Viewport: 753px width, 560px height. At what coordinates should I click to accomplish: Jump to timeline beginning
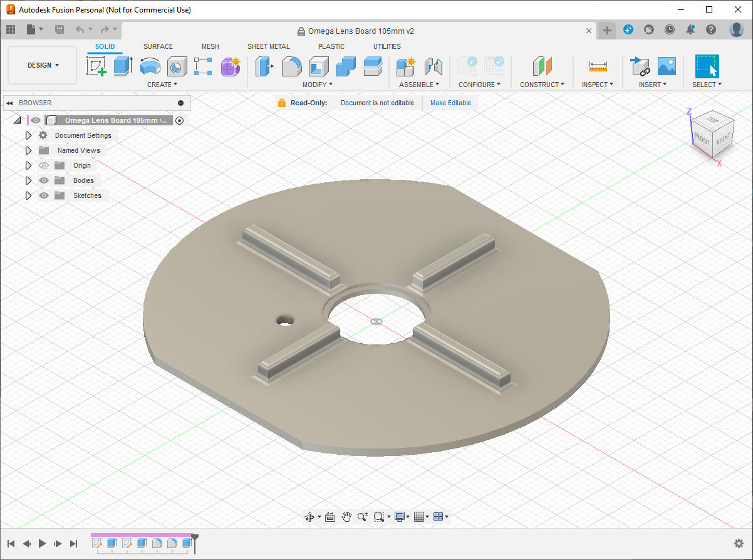tap(11, 544)
